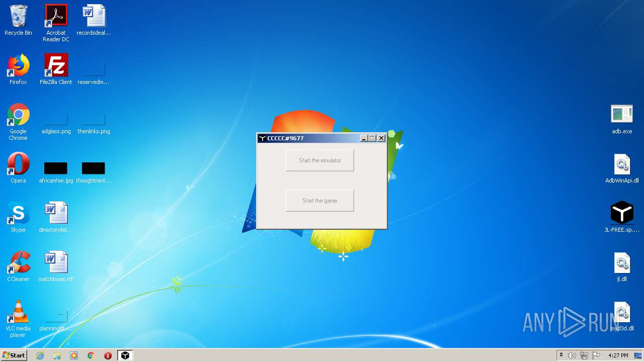Select the directorylist Word document
This screenshot has height=362, width=644.
pyautogui.click(x=56, y=217)
